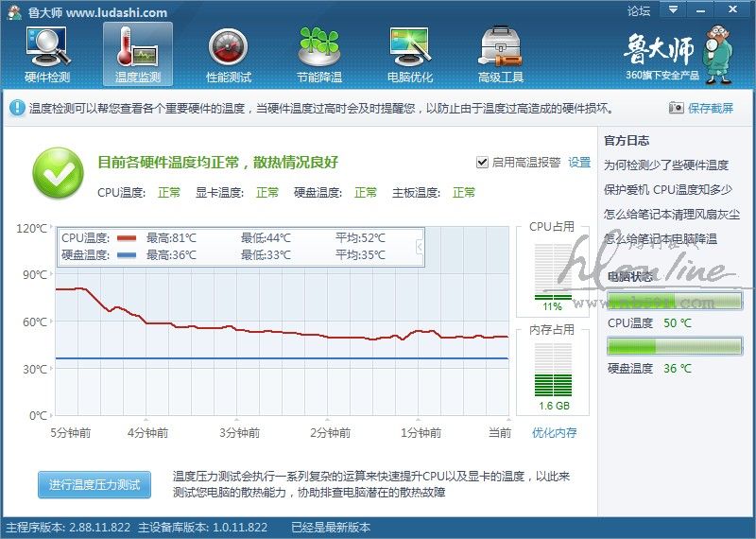Click the 主设备库版本 1.0.11.822 status text

202,528
